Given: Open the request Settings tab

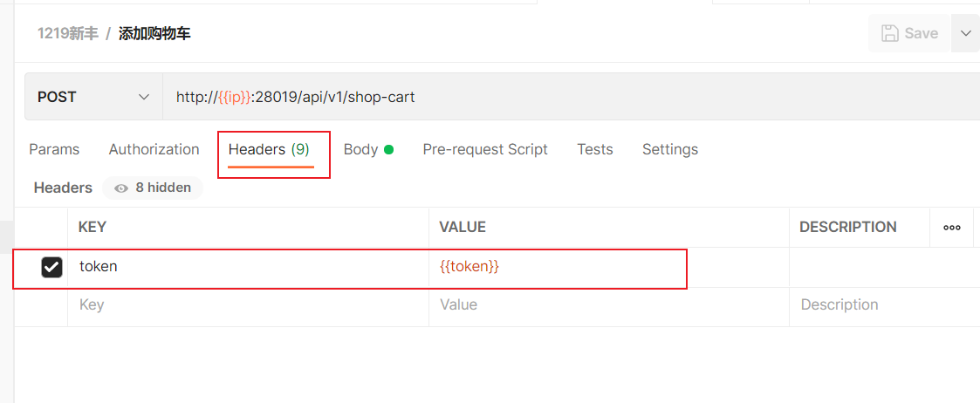Looking at the screenshot, I should (670, 149).
